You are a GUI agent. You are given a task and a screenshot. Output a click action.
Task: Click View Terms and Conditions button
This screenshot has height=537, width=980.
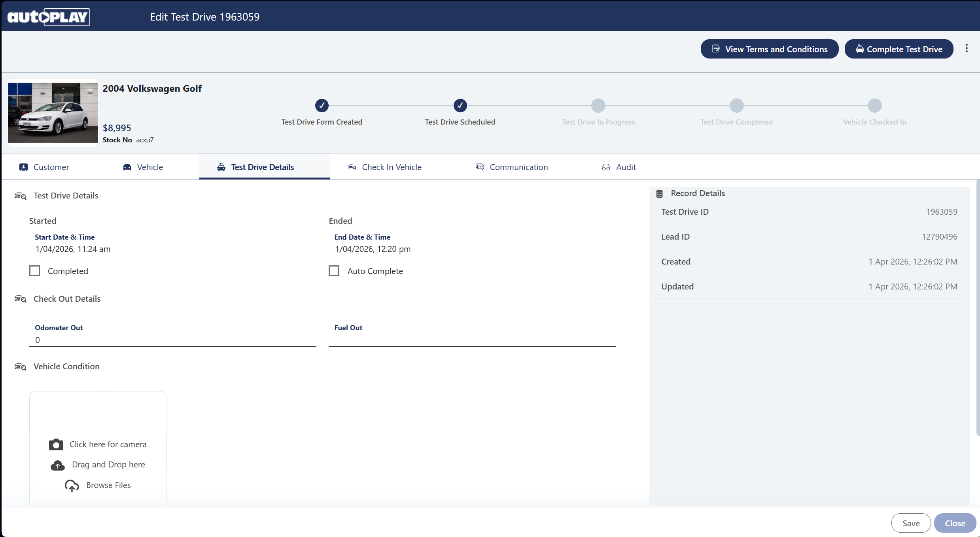pyautogui.click(x=769, y=49)
